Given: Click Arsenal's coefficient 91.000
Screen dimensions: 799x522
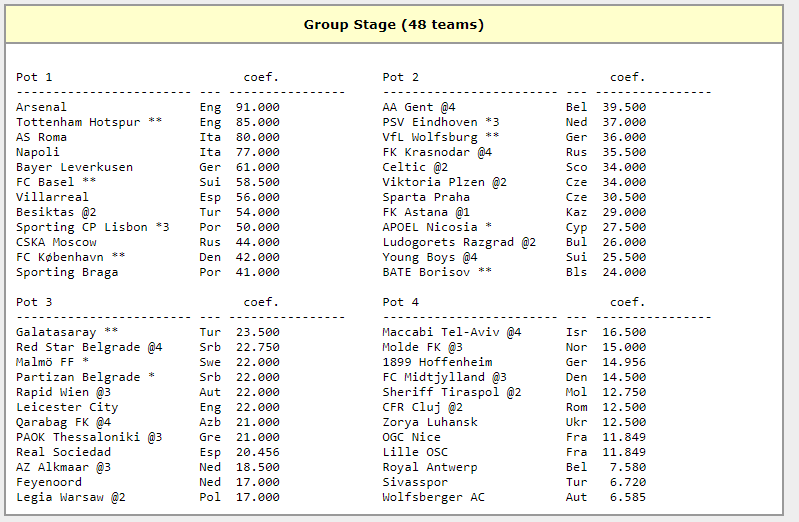Looking at the screenshot, I should point(258,107).
